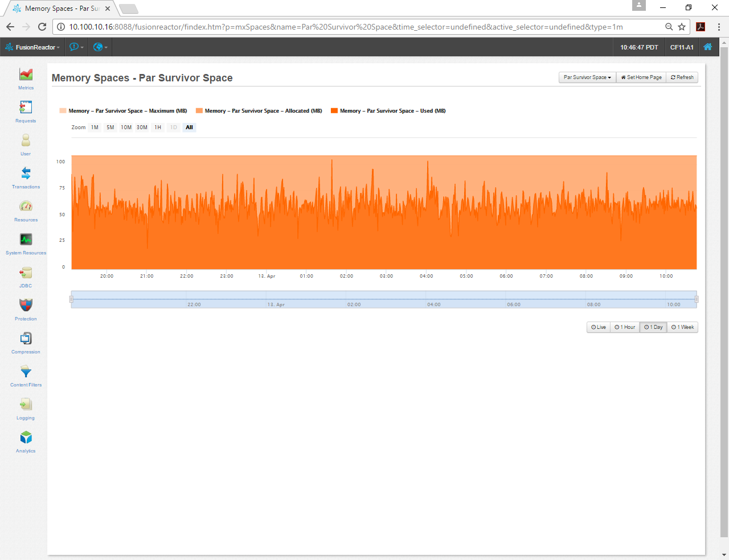Viewport: 729px width, 560px height.
Task: Click the Refresh button
Action: 682,77
